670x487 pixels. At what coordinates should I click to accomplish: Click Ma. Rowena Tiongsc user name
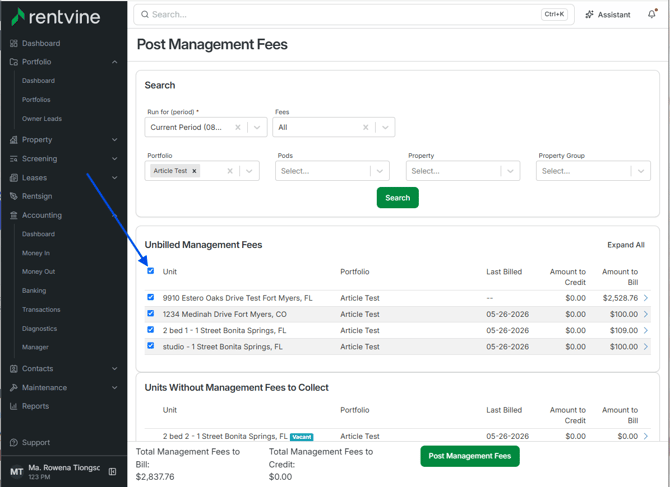click(64, 468)
